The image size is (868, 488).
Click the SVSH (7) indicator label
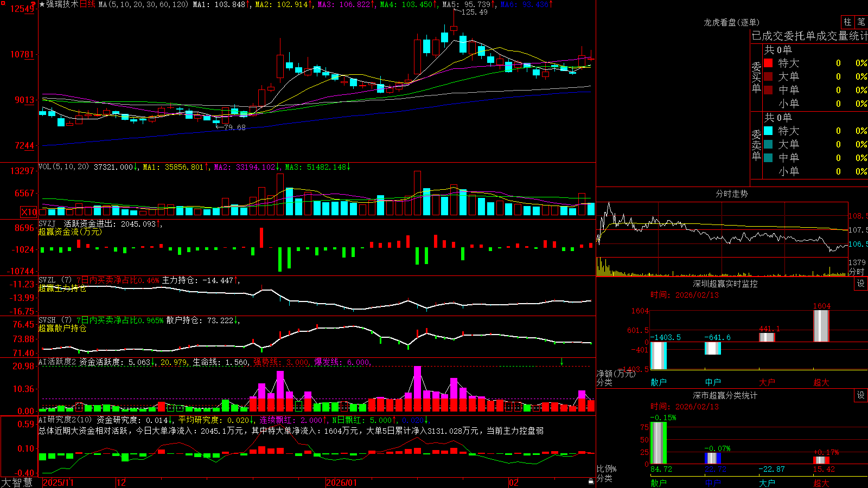pos(55,320)
